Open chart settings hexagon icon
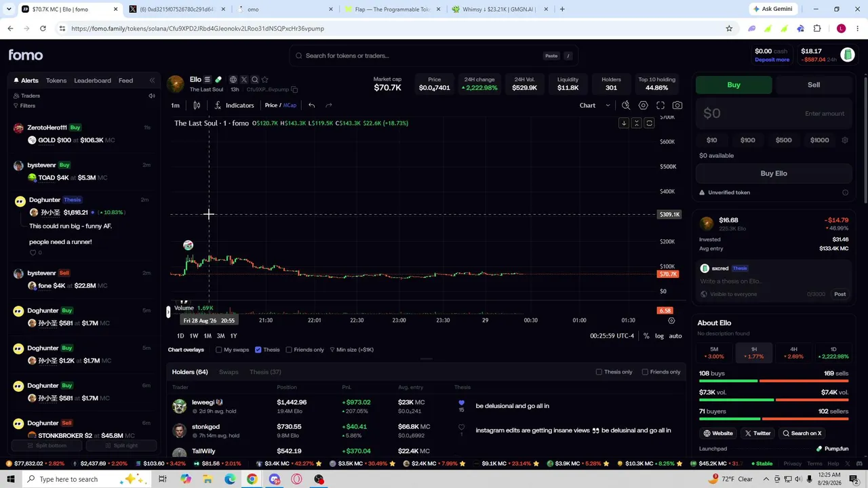This screenshot has height=488, width=868. click(x=643, y=105)
